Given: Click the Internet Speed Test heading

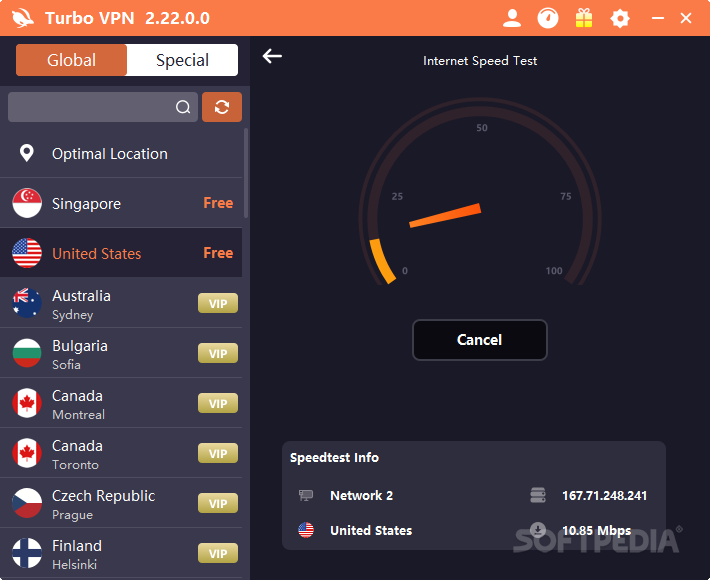Looking at the screenshot, I should coord(480,61).
